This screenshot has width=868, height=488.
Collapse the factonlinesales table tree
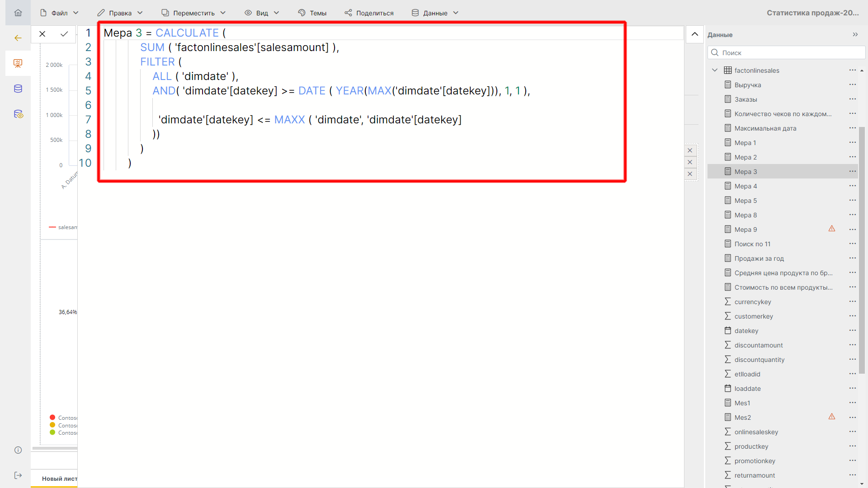[715, 70]
